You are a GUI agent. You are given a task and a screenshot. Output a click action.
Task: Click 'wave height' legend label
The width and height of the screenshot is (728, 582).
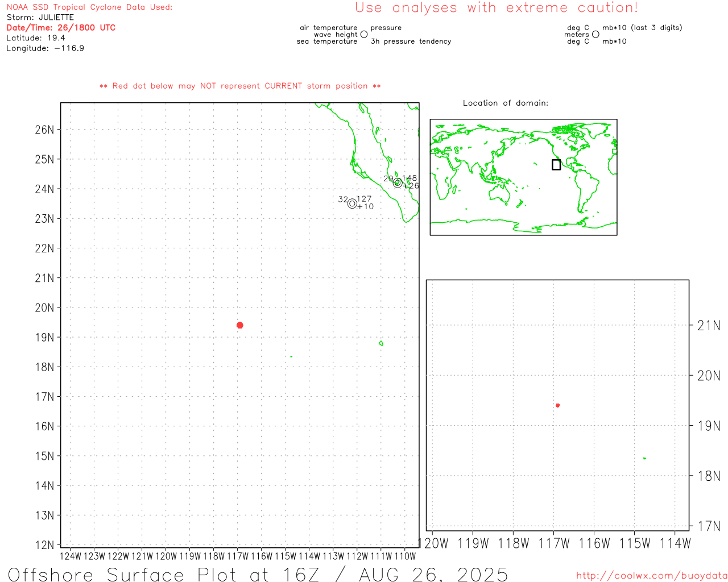pyautogui.click(x=336, y=35)
